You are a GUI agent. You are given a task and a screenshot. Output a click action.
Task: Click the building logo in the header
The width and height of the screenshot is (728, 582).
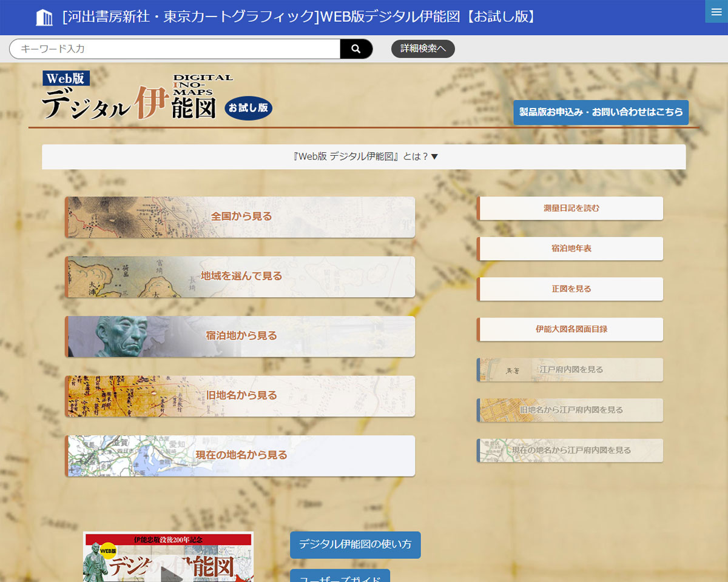tap(44, 18)
